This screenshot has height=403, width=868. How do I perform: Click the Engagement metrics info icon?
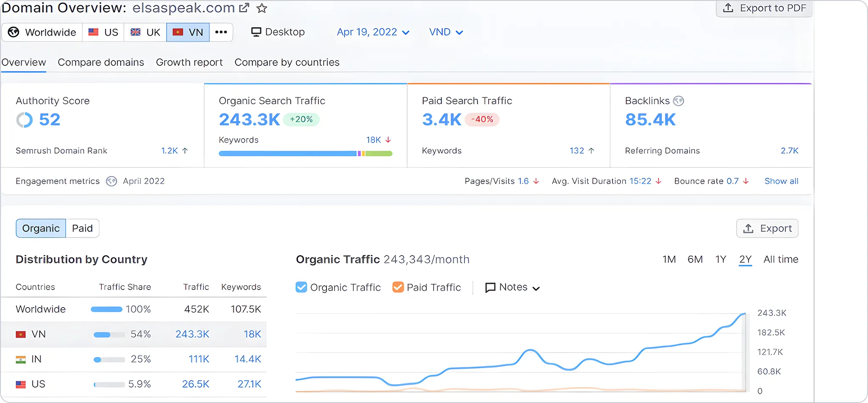pos(112,181)
